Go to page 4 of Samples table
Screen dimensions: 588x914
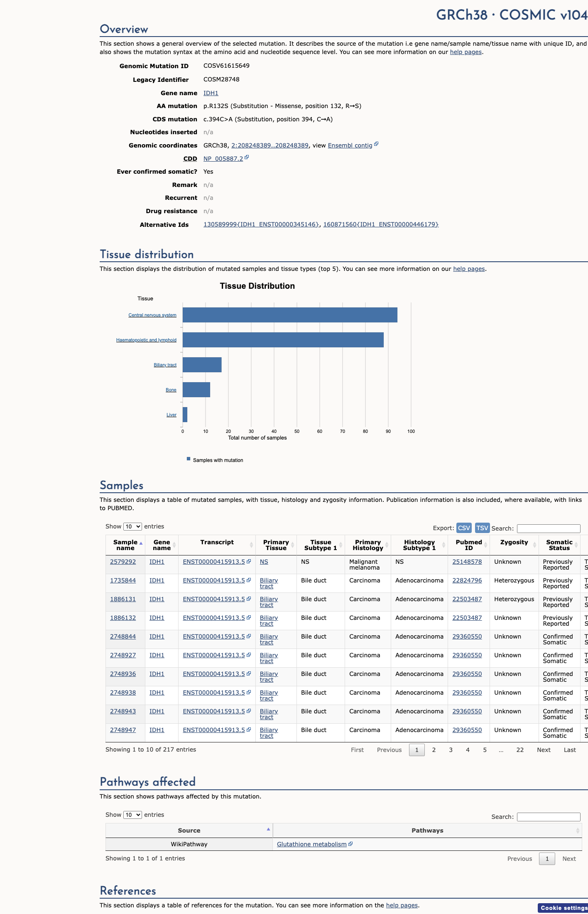468,750
